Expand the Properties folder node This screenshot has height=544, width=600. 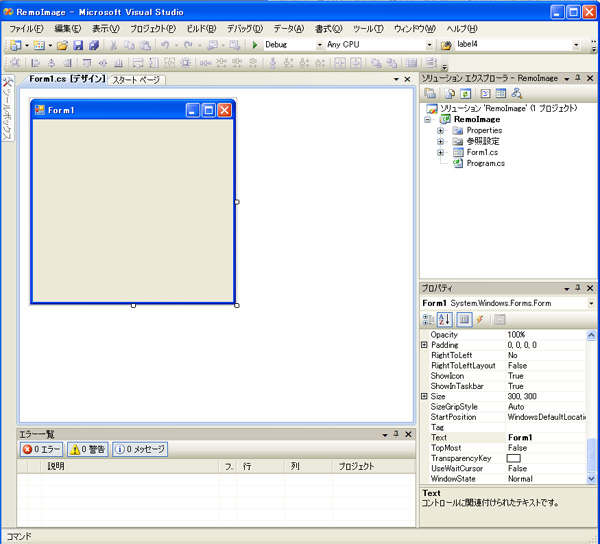[440, 130]
